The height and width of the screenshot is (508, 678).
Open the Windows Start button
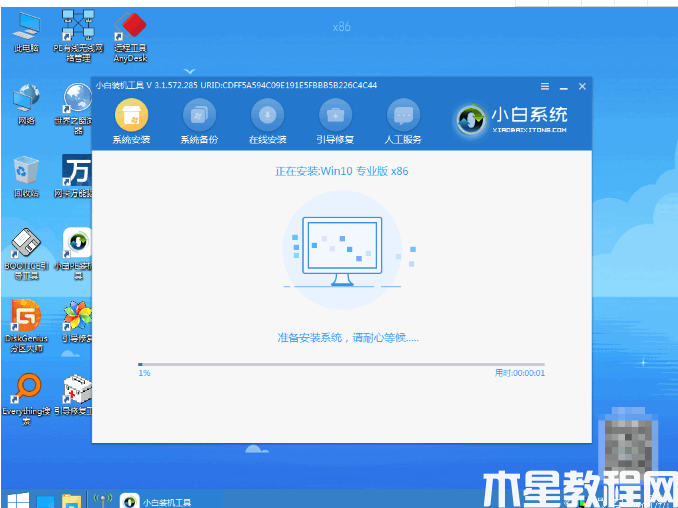tap(18, 500)
